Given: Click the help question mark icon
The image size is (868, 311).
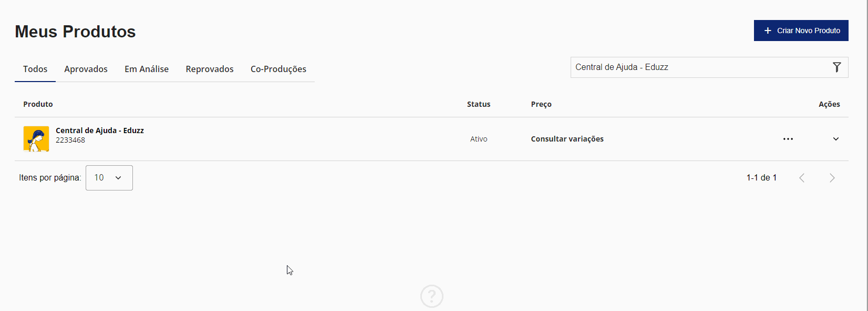Looking at the screenshot, I should [x=432, y=296].
